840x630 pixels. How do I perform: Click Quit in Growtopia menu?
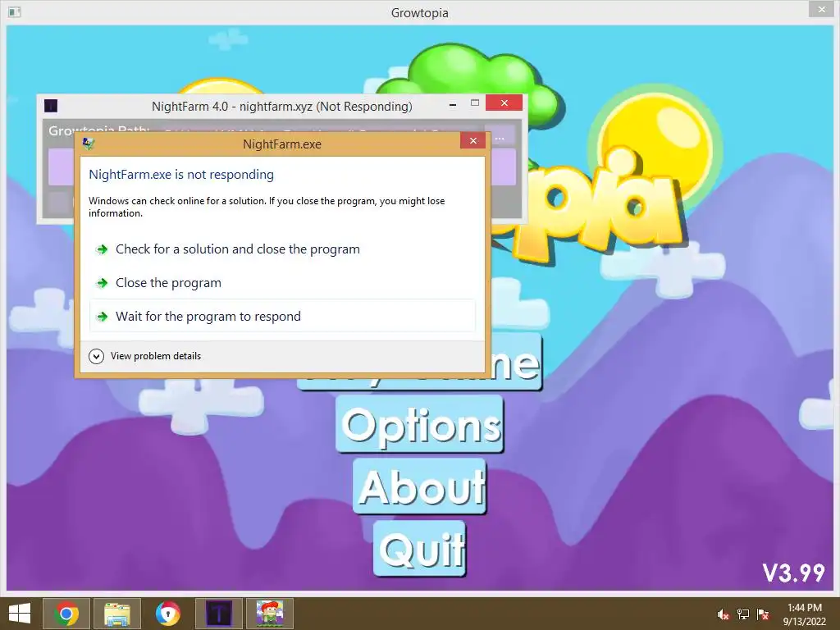click(x=419, y=549)
